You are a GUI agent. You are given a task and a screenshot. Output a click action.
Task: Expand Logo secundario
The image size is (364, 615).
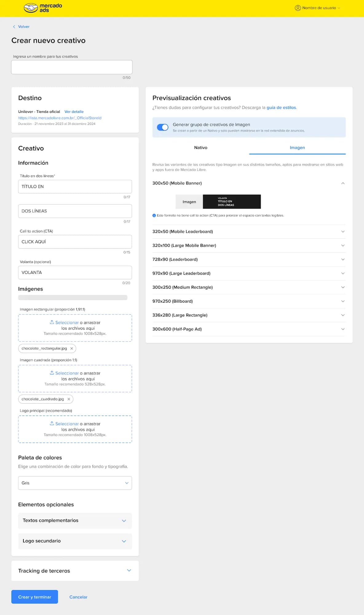[75, 541]
